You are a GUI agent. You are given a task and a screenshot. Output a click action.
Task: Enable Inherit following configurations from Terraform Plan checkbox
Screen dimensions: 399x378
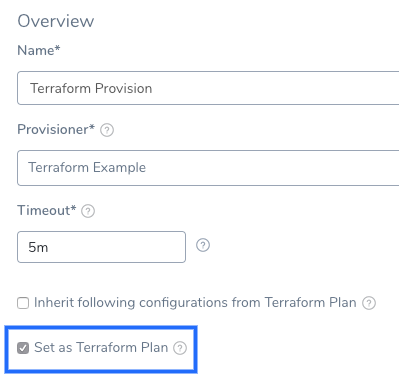[23, 303]
